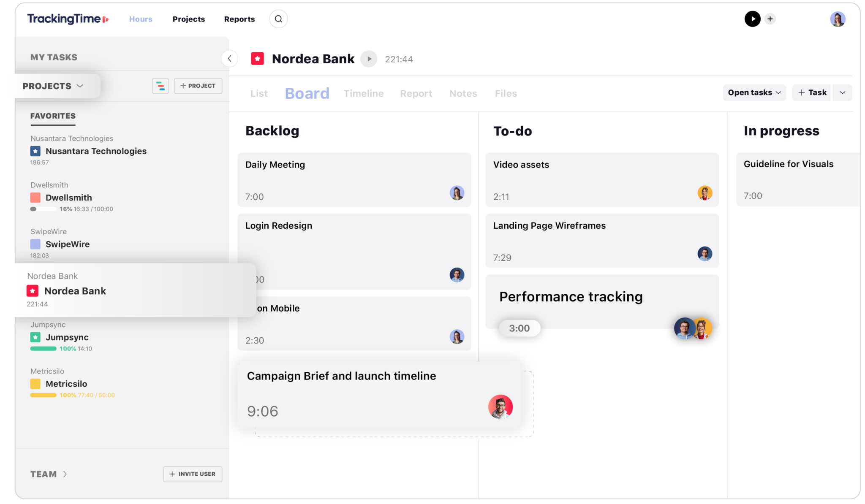Toggle the favorite star on Nordea Bank sidebar entry
This screenshot has width=865, height=504.
(32, 290)
